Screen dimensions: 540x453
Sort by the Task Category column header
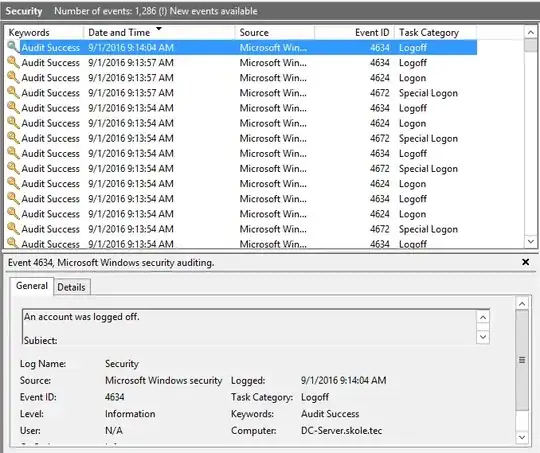436,32
